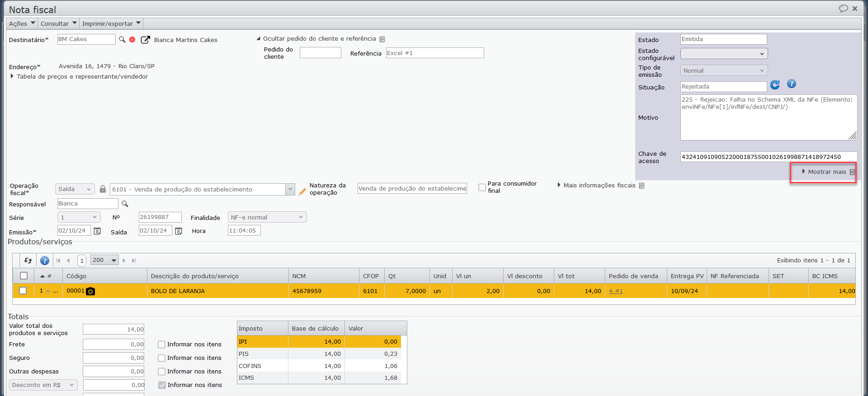Open the Imprimir/exportar menu
The height and width of the screenshot is (396, 868).
pyautogui.click(x=111, y=23)
